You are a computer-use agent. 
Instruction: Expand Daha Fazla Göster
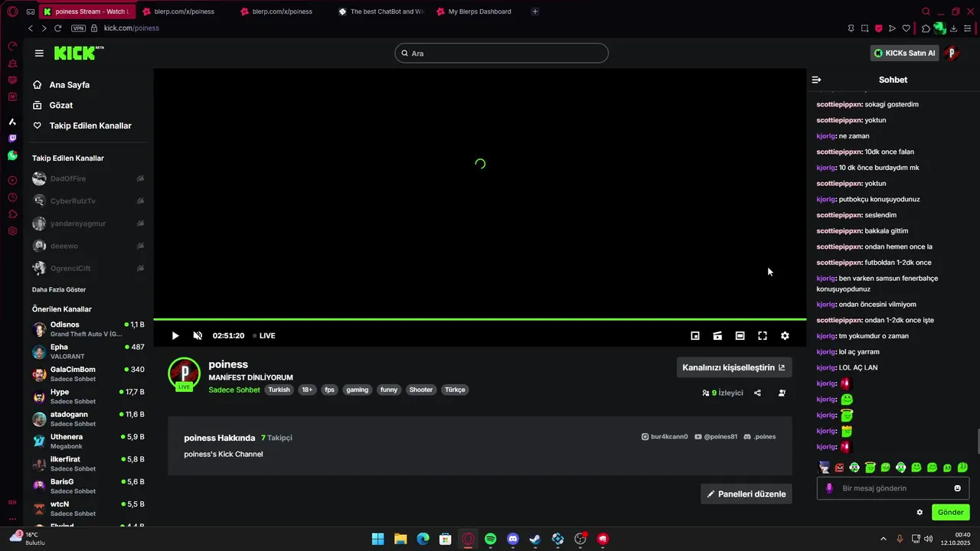click(59, 289)
